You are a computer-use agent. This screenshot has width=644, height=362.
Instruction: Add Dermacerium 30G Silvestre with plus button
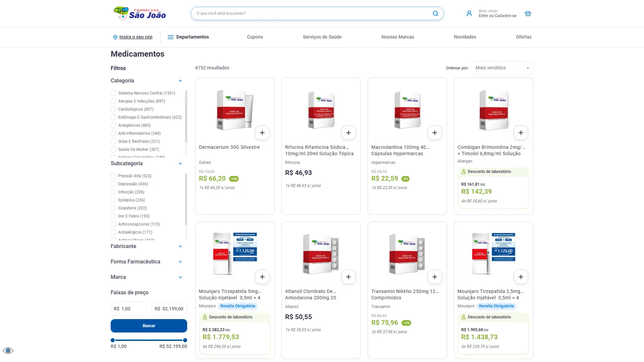click(262, 133)
